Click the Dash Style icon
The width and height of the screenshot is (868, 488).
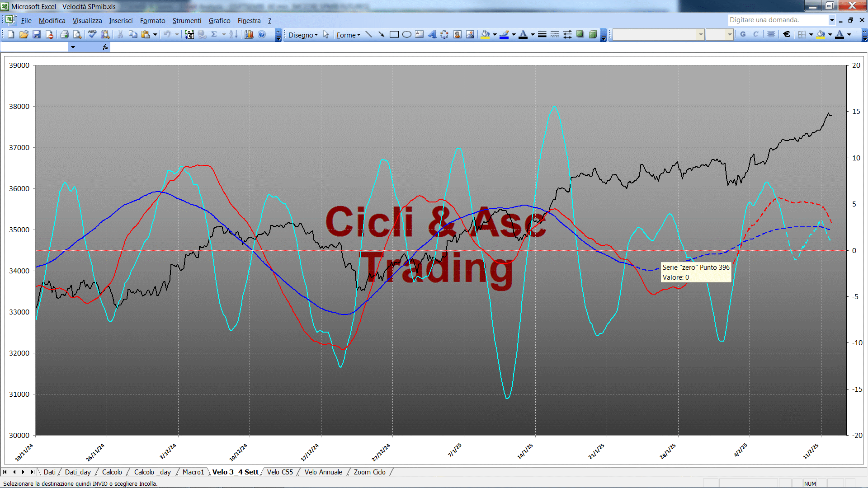pyautogui.click(x=555, y=34)
